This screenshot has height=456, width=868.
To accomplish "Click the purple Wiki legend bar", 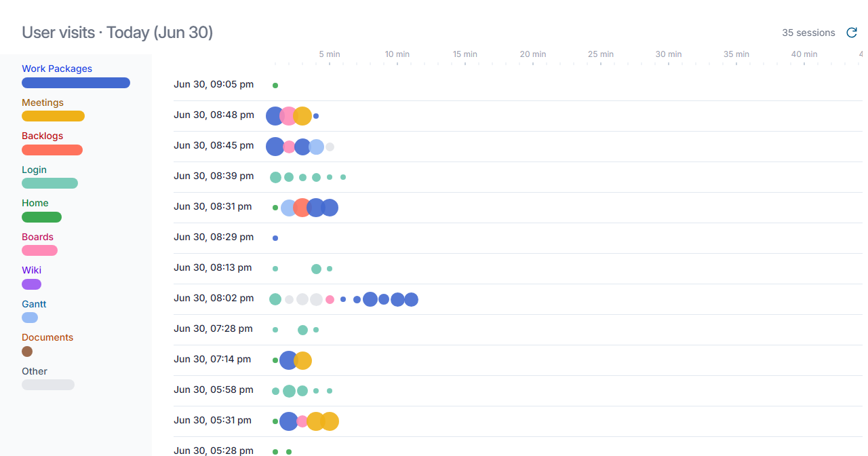I will (x=31, y=284).
